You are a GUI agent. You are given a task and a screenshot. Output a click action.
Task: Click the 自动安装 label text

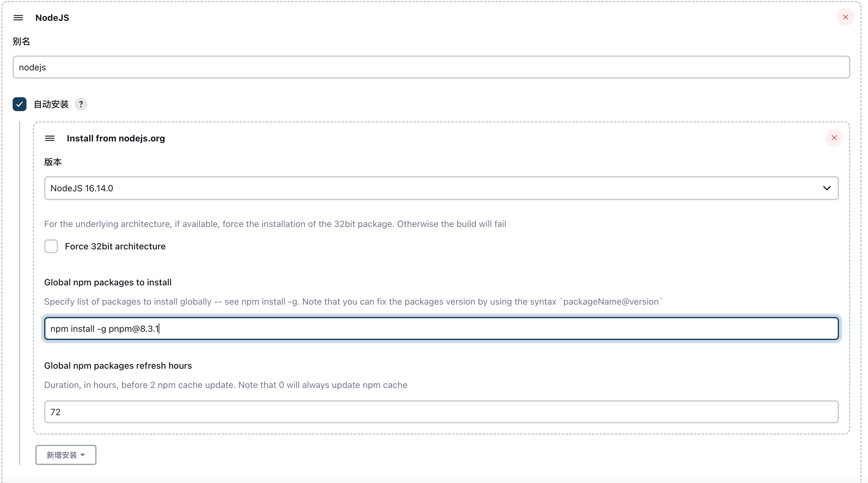click(51, 104)
